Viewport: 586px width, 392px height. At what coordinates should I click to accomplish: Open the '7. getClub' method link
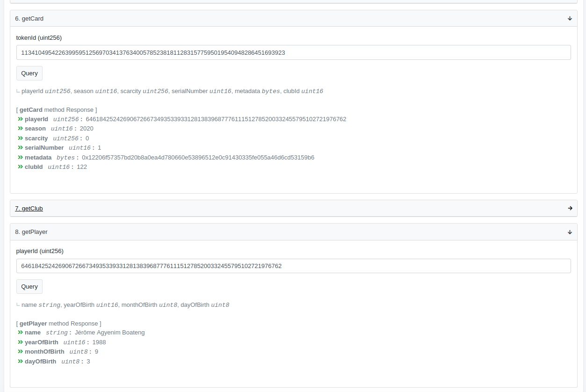(x=29, y=209)
